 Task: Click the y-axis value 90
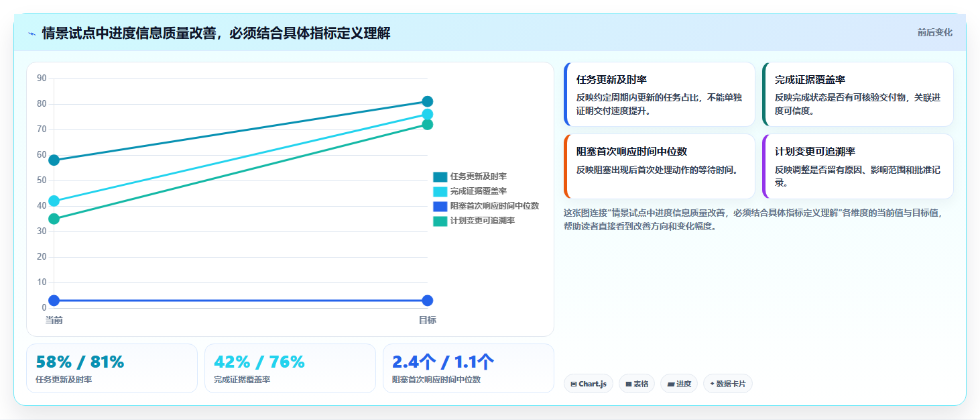42,78
